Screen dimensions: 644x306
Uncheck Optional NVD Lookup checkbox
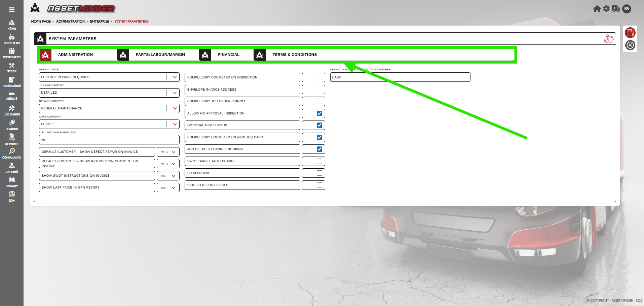click(x=319, y=125)
